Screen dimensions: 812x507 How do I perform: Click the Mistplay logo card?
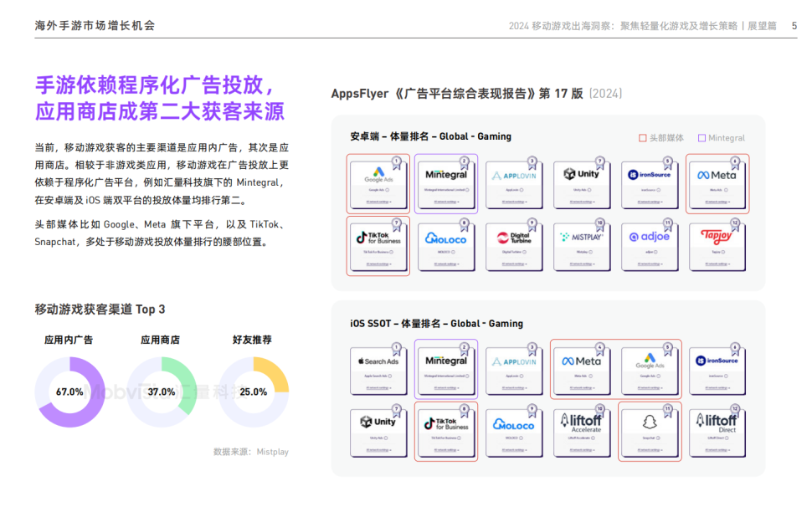[582, 246]
